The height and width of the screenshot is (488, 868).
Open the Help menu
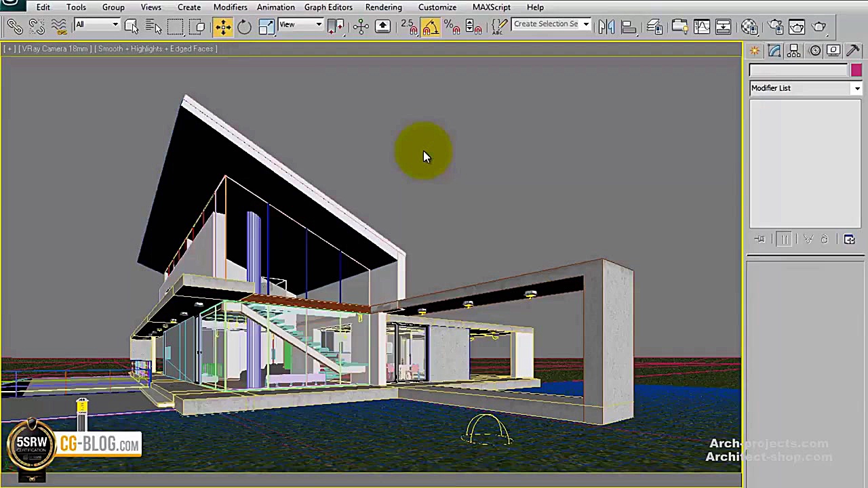[x=535, y=7]
